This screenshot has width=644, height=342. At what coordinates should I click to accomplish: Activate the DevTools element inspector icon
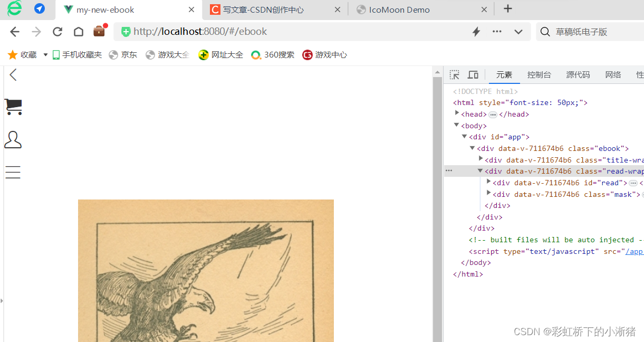(x=455, y=75)
